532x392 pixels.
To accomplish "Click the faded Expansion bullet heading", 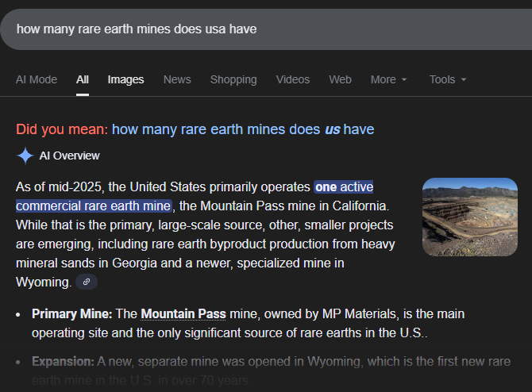I will [63, 361].
